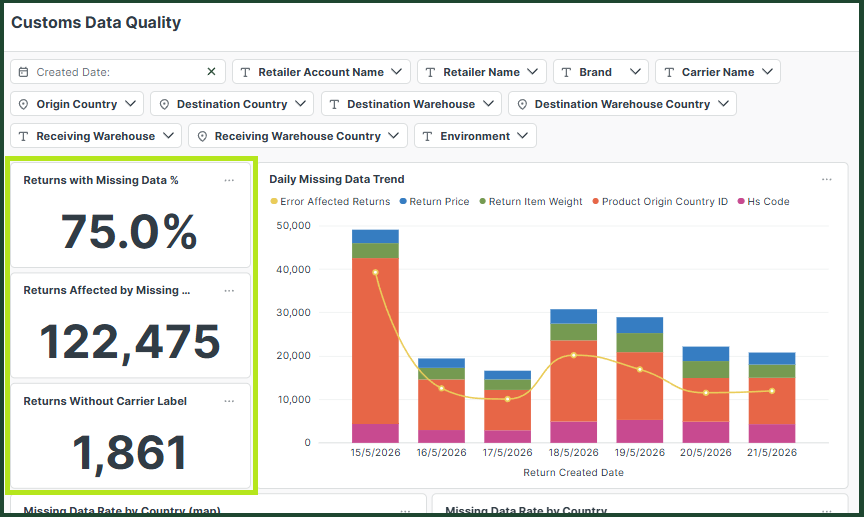Open the Created Date filter field

click(118, 72)
